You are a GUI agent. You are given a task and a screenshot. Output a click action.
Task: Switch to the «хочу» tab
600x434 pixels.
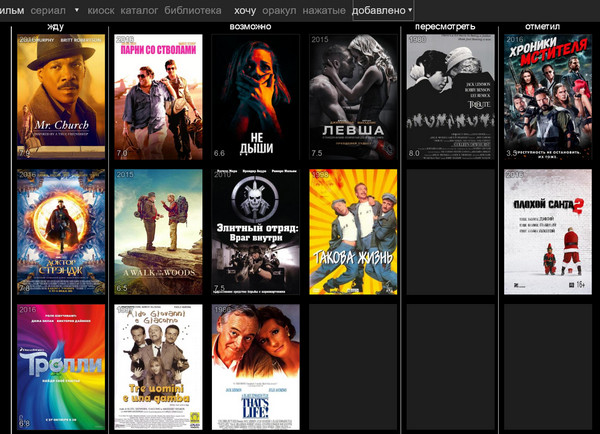(x=246, y=10)
